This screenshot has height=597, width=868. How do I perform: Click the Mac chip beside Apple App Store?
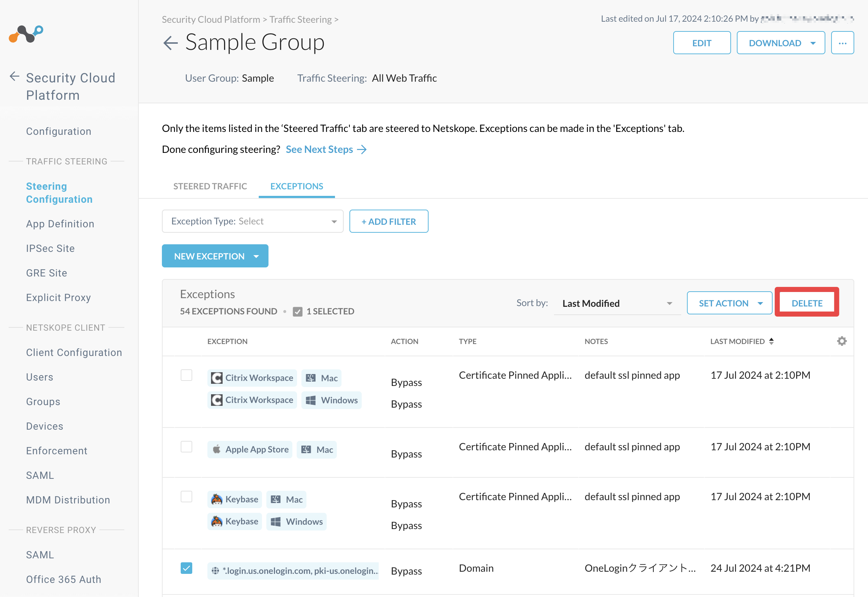click(x=317, y=449)
